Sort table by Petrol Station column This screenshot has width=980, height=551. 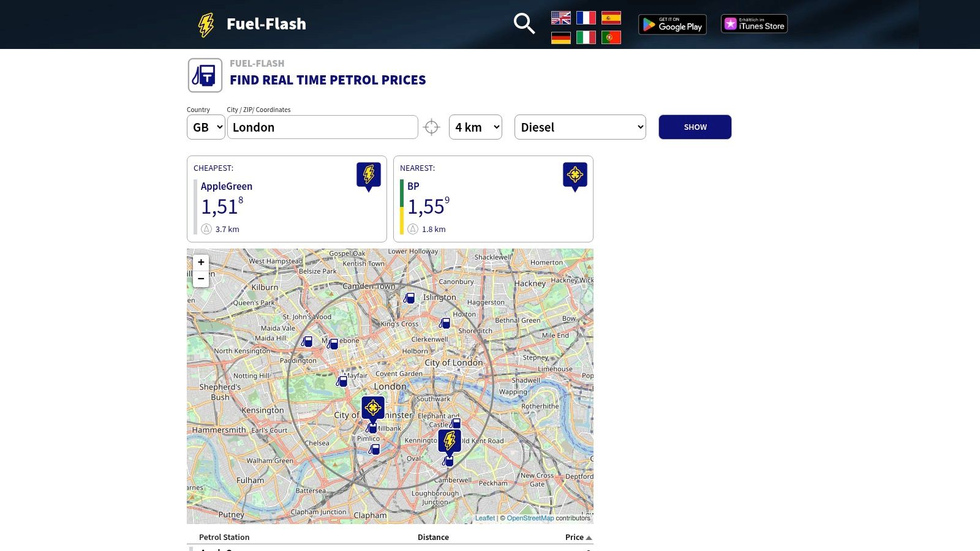click(224, 537)
